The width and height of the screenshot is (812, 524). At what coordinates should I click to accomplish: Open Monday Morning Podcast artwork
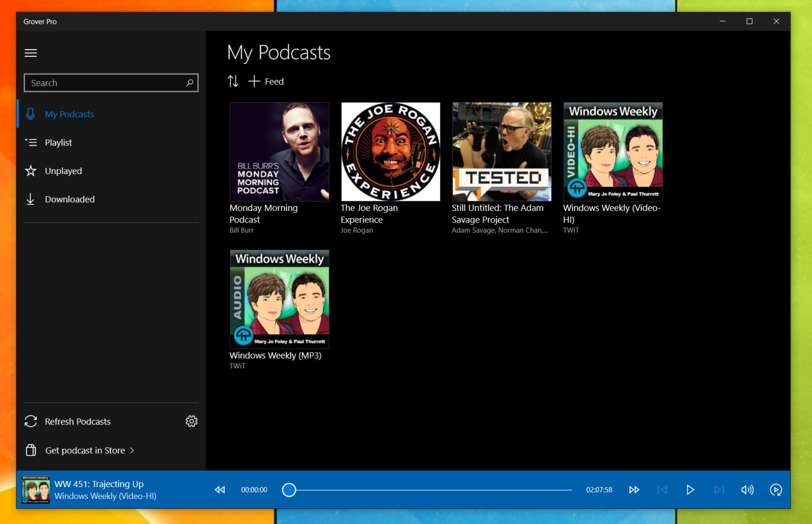pyautogui.click(x=279, y=152)
